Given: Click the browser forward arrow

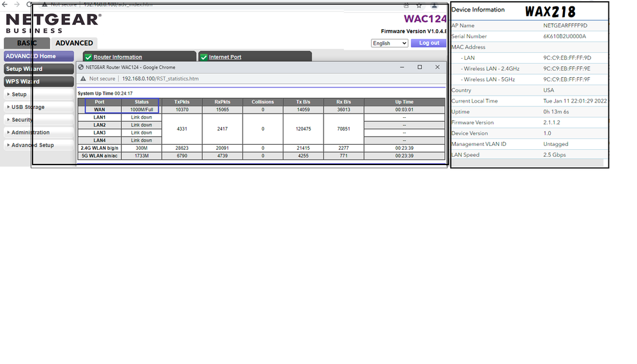Looking at the screenshot, I should [x=17, y=4].
